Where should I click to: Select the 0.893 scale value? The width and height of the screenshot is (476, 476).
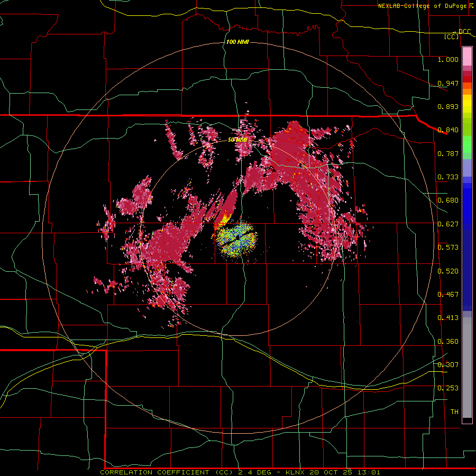click(448, 106)
